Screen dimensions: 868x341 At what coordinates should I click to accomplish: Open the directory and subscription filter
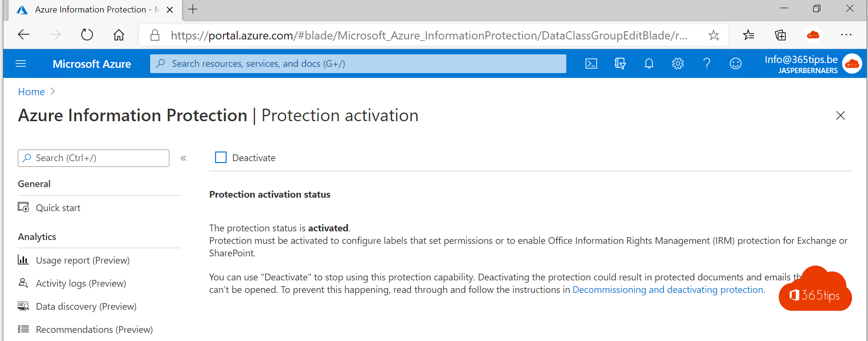tap(620, 63)
